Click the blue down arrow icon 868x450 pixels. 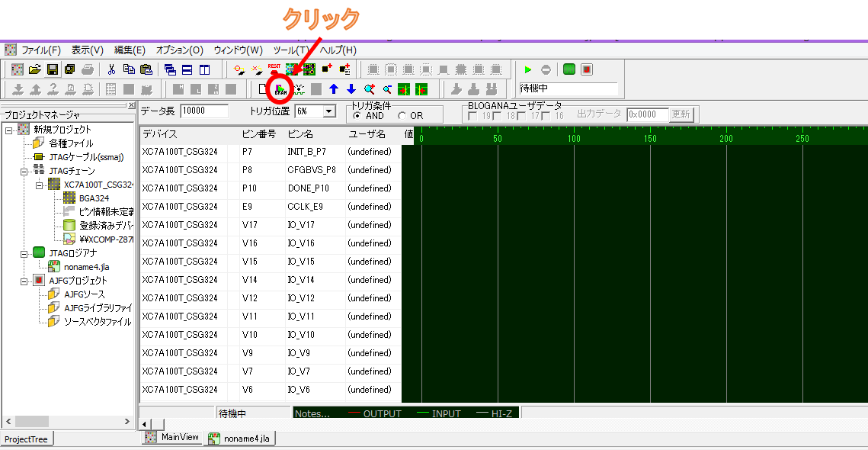pos(351,89)
